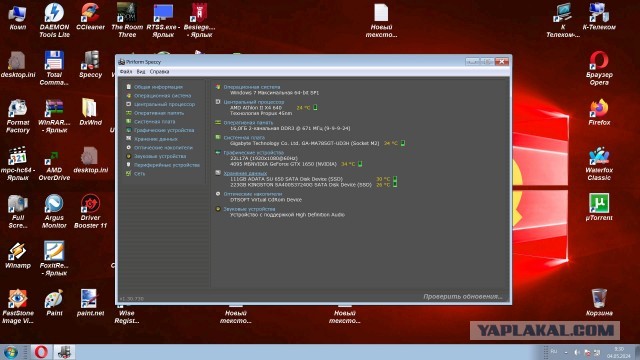Select The Room Three desktop shortcut
Screen dimensions: 640x360
(x=127, y=20)
